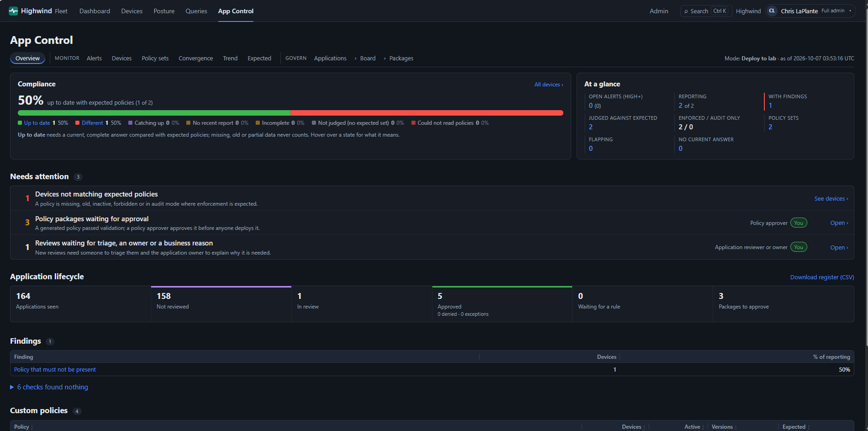Download the register CSV

822,277
